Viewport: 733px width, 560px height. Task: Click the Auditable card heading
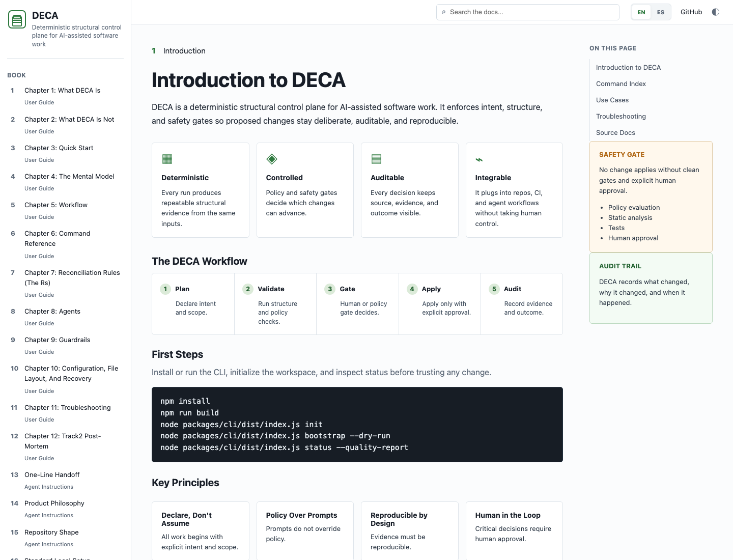point(387,178)
